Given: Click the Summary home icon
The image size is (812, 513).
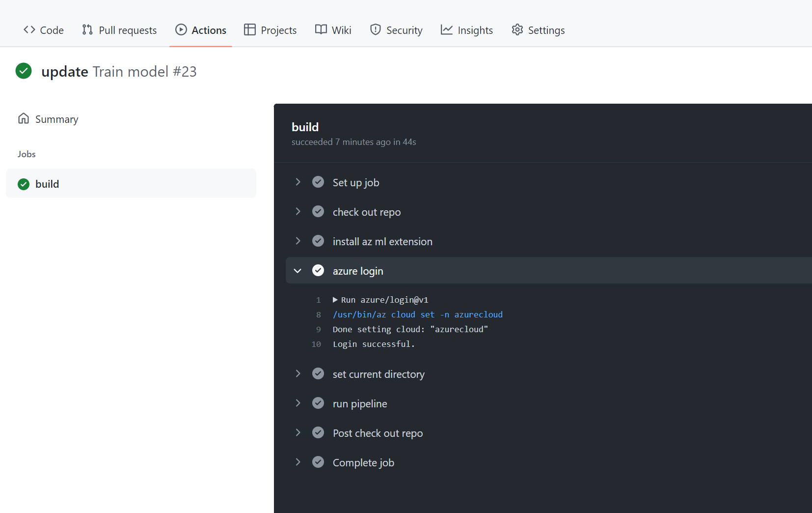Looking at the screenshot, I should (x=24, y=119).
